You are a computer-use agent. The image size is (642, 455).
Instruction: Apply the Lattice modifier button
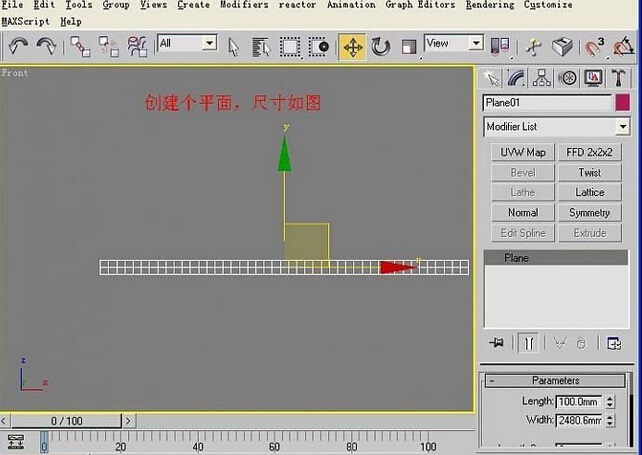pyautogui.click(x=590, y=192)
